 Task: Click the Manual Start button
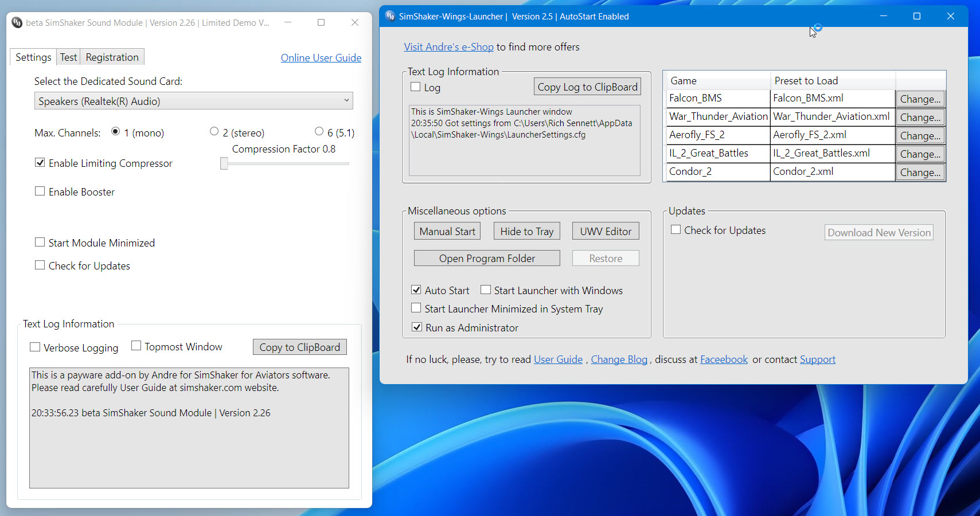click(x=447, y=231)
